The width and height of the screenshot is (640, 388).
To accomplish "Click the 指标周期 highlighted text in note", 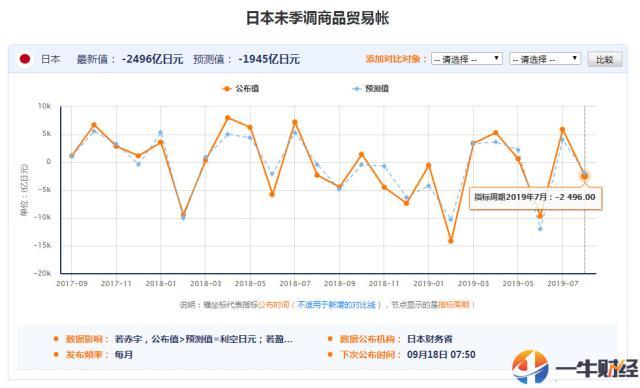I will pyautogui.click(x=453, y=305).
